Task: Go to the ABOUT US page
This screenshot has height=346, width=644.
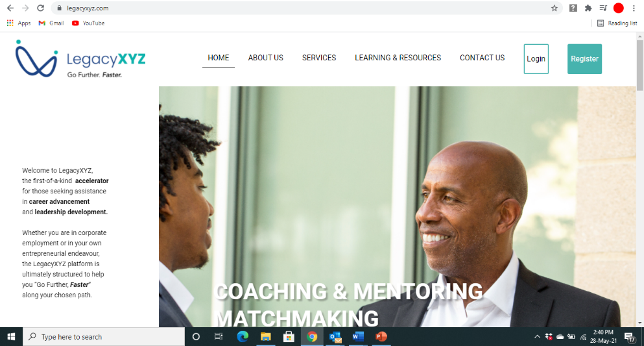Action: 266,58
